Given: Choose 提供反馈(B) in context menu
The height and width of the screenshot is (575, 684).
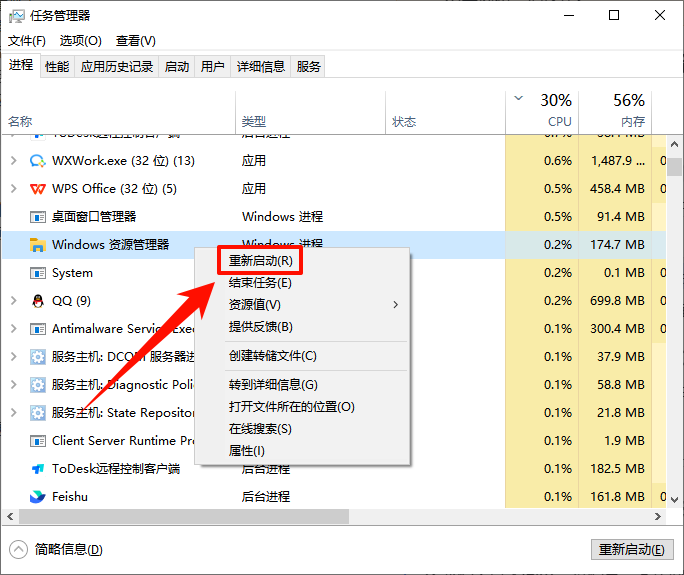Looking at the screenshot, I should tap(260, 327).
